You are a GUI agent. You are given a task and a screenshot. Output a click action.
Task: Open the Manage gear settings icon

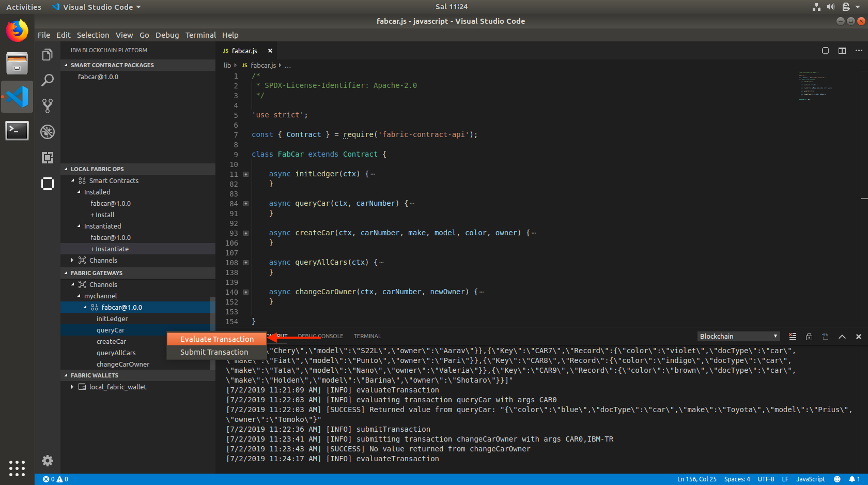click(x=47, y=461)
